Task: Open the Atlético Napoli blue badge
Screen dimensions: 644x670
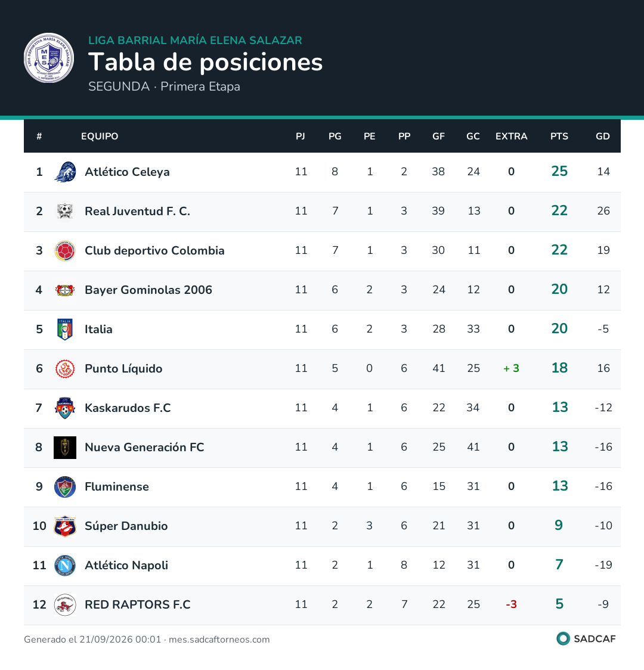Action: tap(65, 565)
